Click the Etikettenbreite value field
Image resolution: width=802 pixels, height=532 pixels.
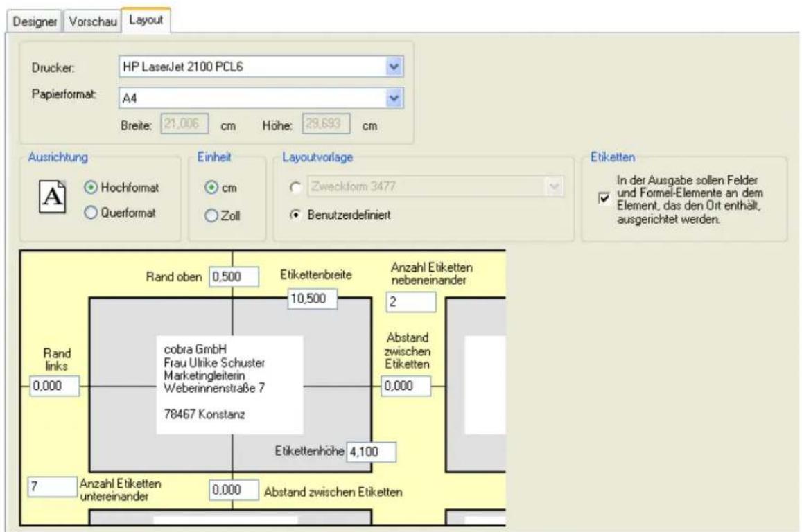pyautogui.click(x=313, y=299)
